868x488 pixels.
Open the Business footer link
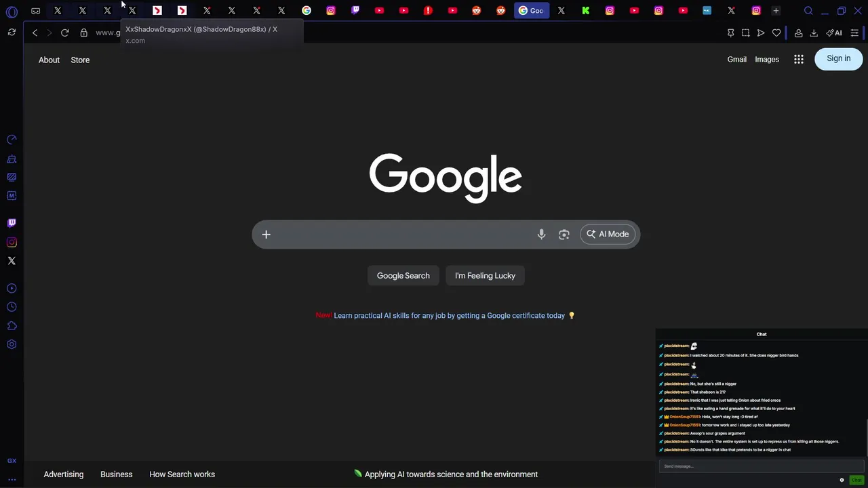click(117, 474)
